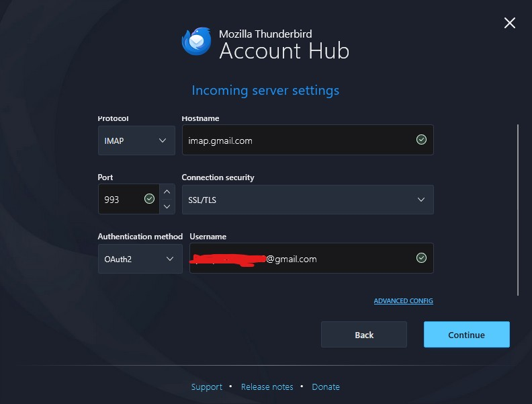Open the Release notes link
The width and height of the screenshot is (532, 404).
point(267,387)
